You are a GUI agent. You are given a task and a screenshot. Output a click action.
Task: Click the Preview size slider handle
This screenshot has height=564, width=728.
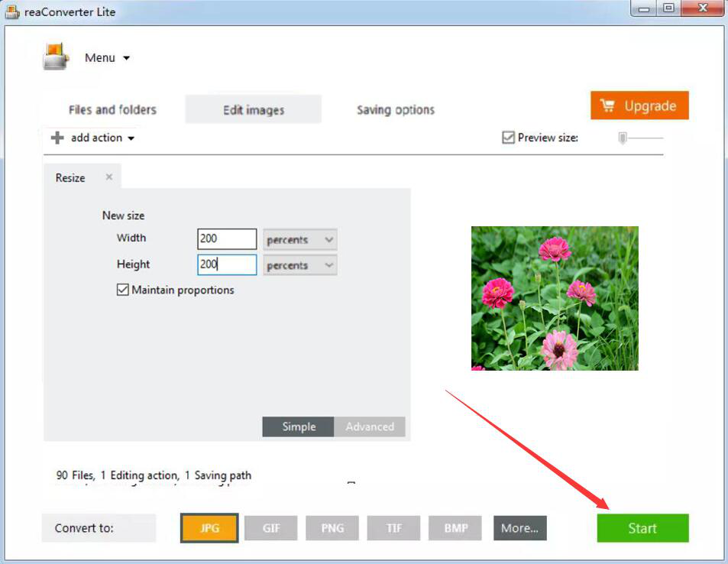(x=623, y=138)
